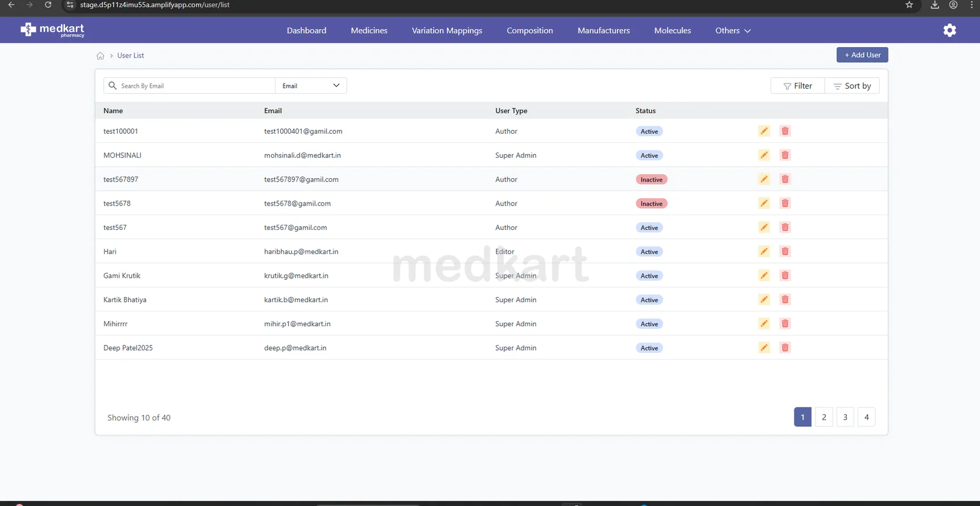Open the Email search type dropdown
980x506 pixels.
point(311,86)
